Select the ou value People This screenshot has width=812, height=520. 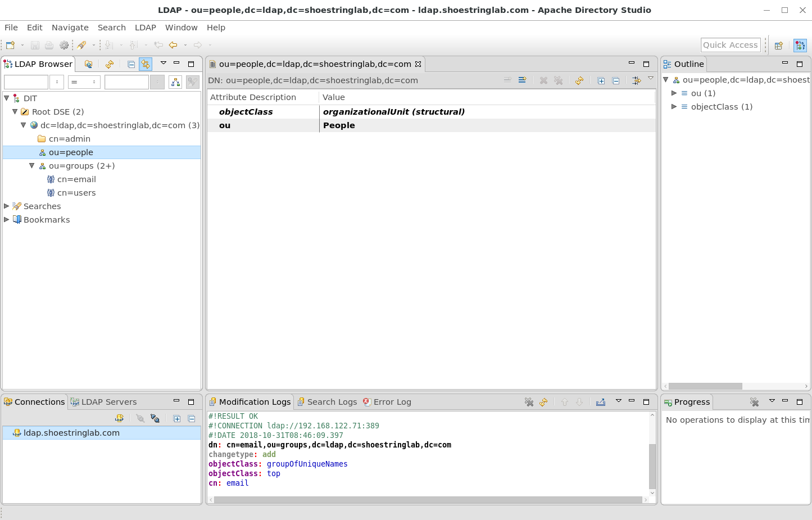point(339,125)
